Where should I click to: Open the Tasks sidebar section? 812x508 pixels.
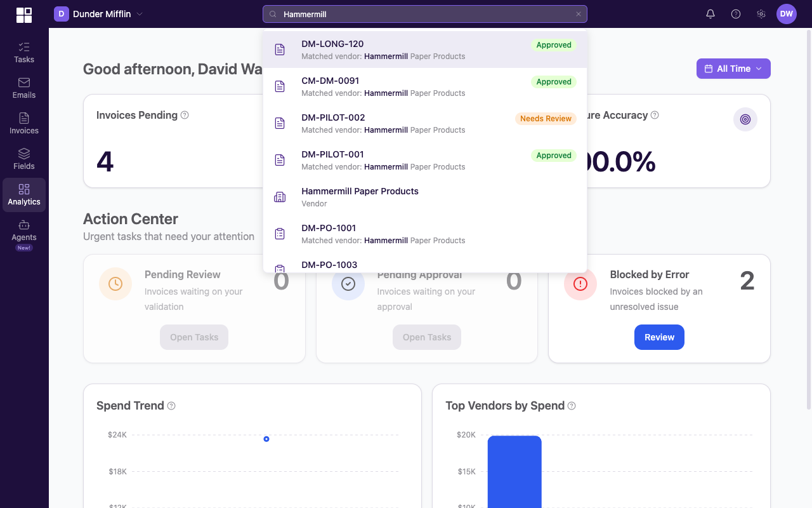[24, 53]
